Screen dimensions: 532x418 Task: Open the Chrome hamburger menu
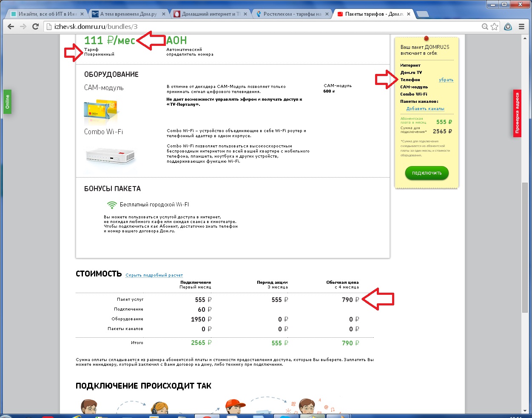click(522, 26)
